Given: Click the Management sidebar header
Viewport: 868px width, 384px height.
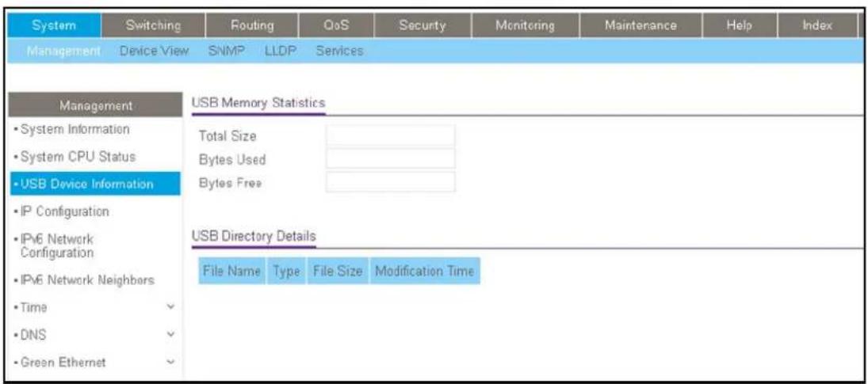Looking at the screenshot, I should click(x=97, y=105).
